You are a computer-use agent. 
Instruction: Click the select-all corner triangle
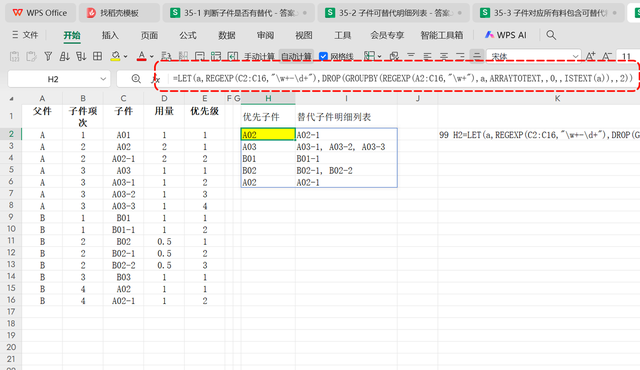(11, 99)
